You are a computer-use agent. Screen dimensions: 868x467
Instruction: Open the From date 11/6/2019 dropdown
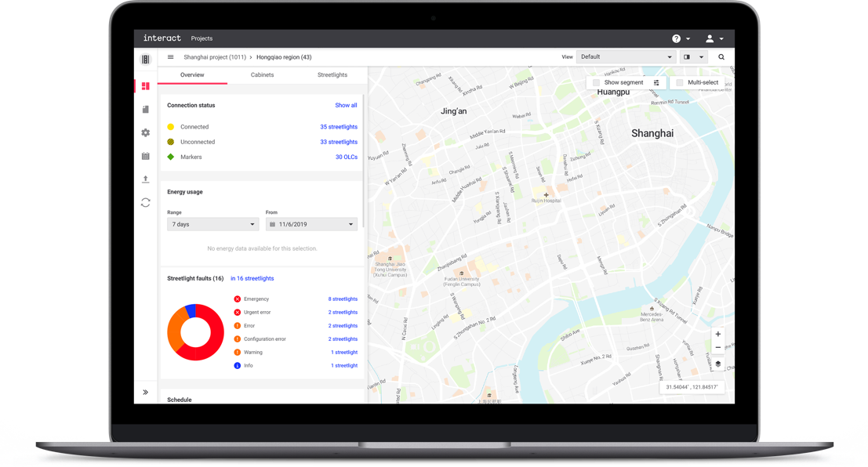coord(311,224)
